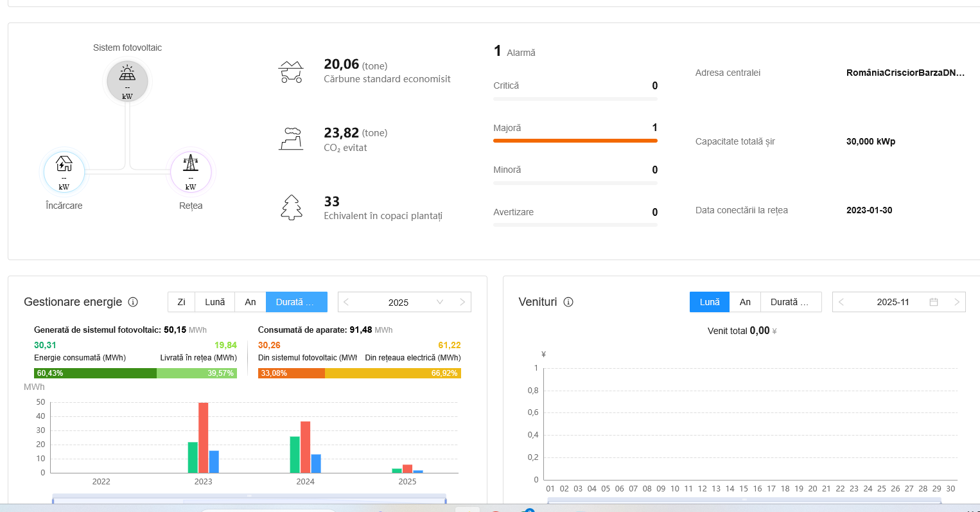Expand the 2025 year dropdown
980x512 pixels.
coord(440,302)
